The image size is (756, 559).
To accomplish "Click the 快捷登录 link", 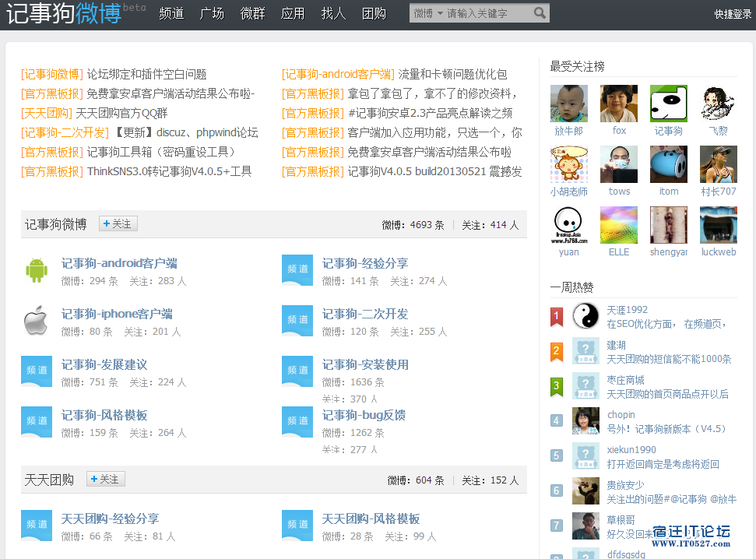I will [733, 14].
